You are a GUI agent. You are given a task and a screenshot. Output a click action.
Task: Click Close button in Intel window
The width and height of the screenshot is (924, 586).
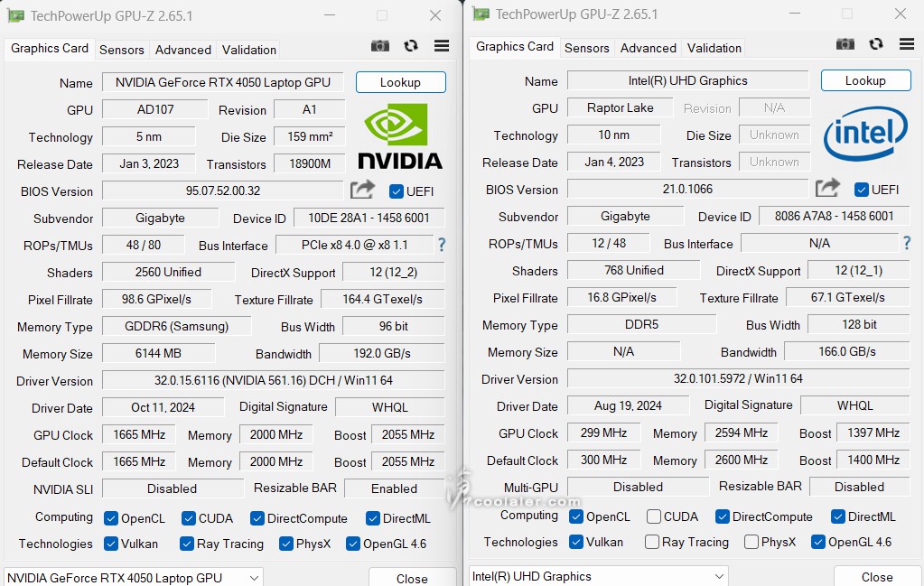(877, 577)
